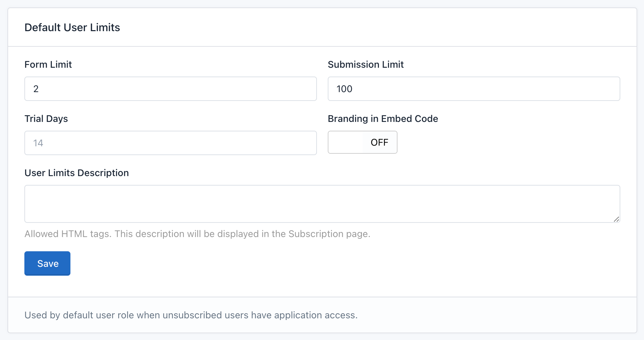The width and height of the screenshot is (644, 340).
Task: Save the default user limits
Action: (x=47, y=263)
